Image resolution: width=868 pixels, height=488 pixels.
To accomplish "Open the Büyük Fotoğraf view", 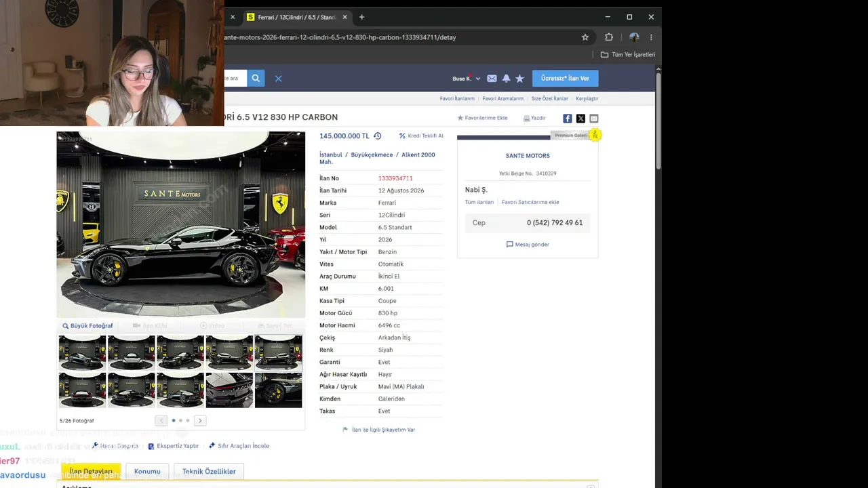I will pos(87,326).
